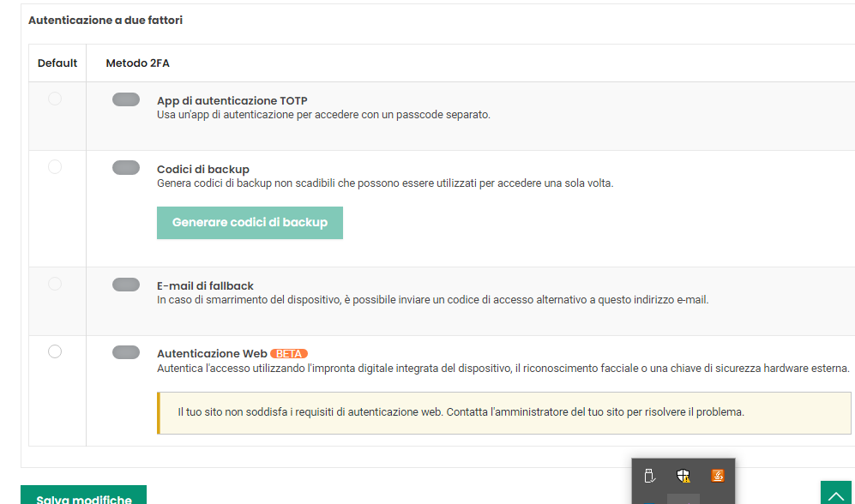Open the Safely Remove Hardware USB tray icon

pos(649,476)
